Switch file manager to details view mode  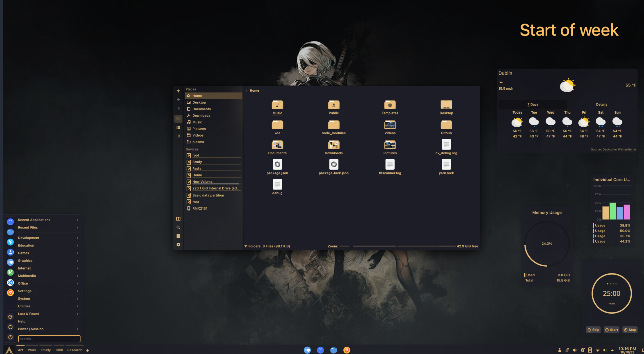coord(178,136)
